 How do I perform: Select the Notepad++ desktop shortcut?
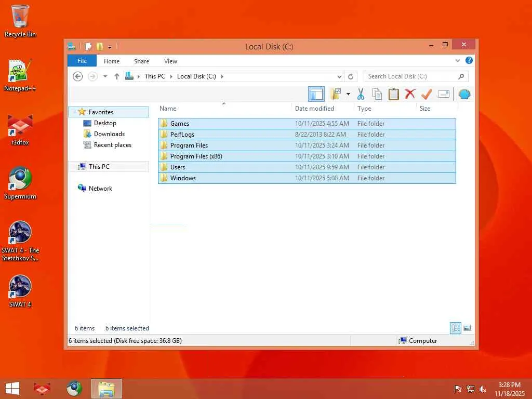(x=20, y=75)
